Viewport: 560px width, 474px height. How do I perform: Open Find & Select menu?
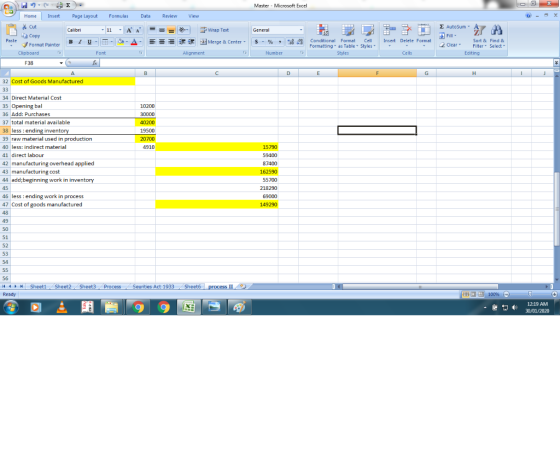[x=497, y=36]
